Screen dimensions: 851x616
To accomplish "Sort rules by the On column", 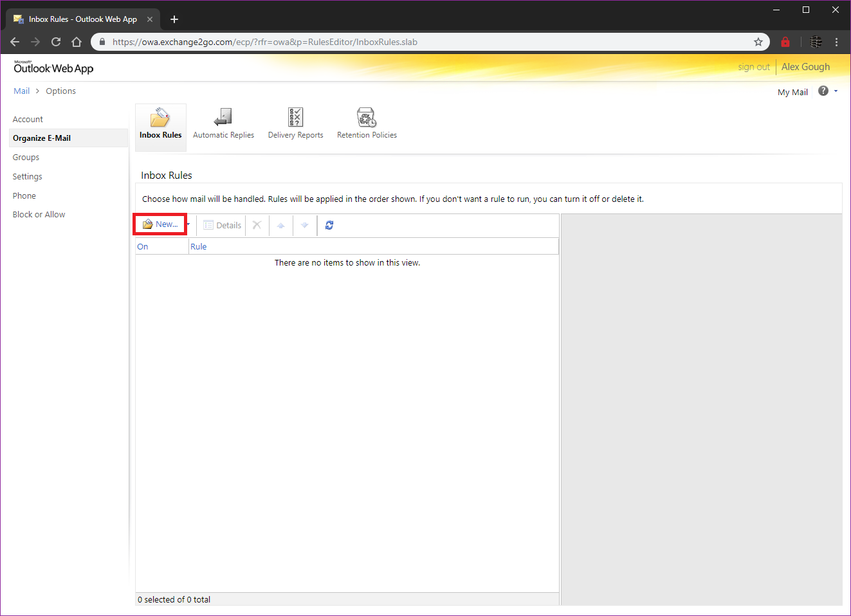I will point(162,247).
